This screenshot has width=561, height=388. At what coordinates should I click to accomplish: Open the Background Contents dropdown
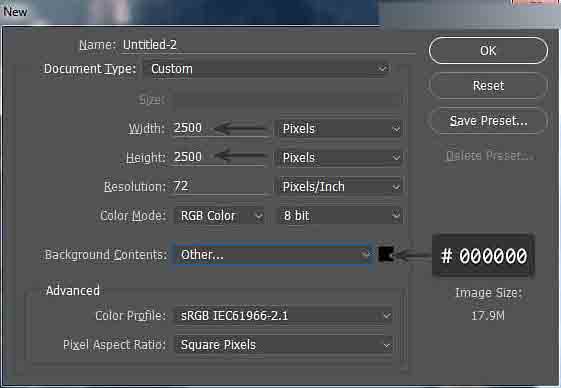point(274,254)
